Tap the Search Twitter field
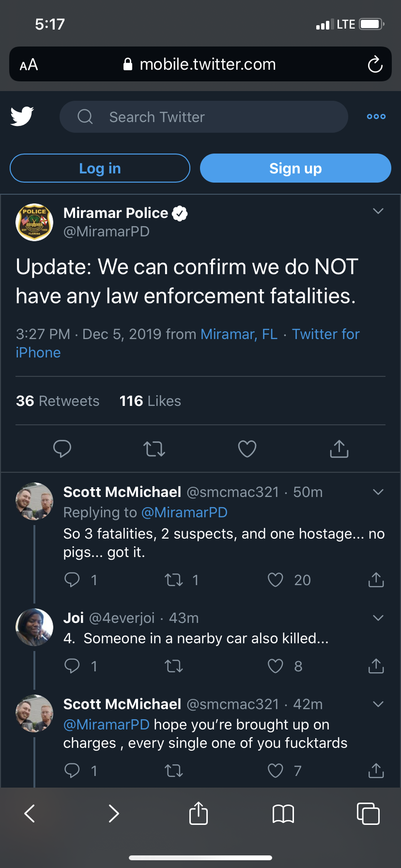The image size is (401, 868). point(203,117)
